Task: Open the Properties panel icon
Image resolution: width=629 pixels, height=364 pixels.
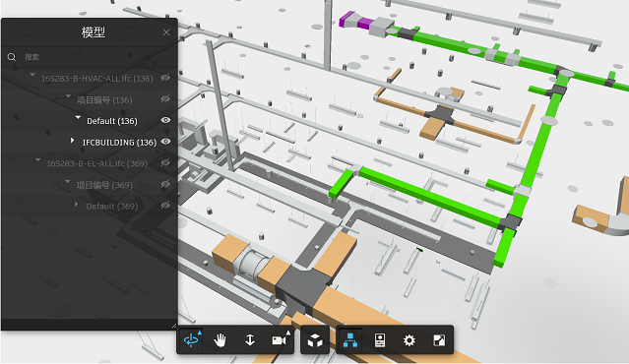Action: (380, 340)
